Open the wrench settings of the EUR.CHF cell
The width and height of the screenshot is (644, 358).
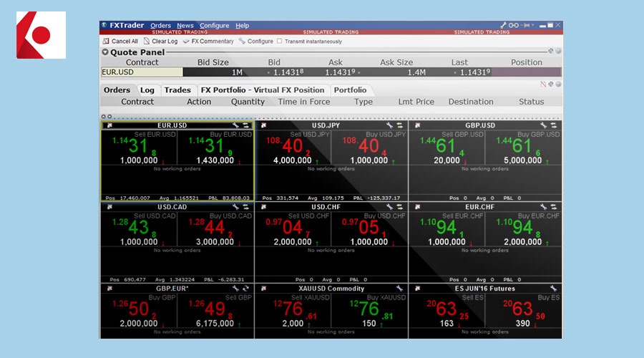click(544, 207)
